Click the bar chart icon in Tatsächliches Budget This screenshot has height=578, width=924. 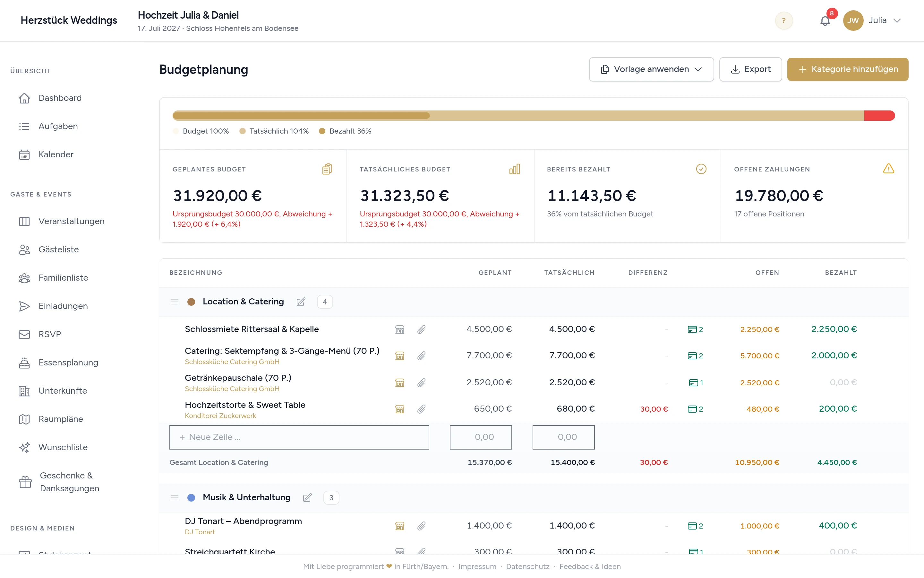pos(514,169)
